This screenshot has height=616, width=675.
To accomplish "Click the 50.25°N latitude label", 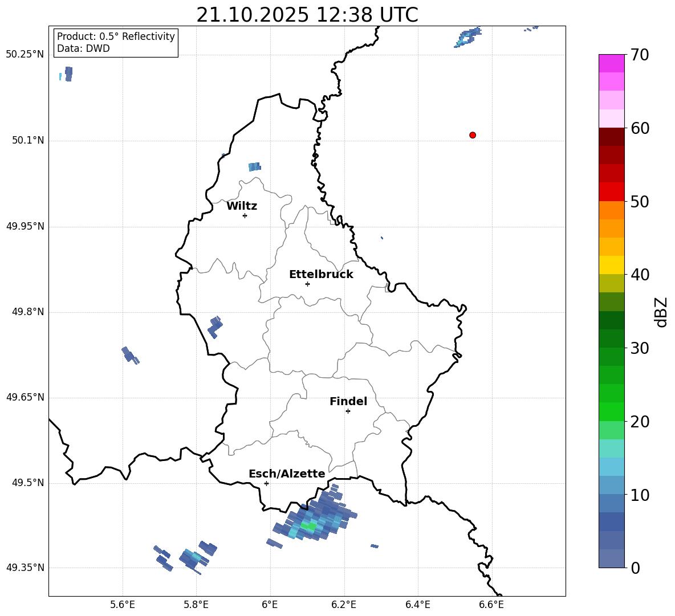I will point(25,55).
